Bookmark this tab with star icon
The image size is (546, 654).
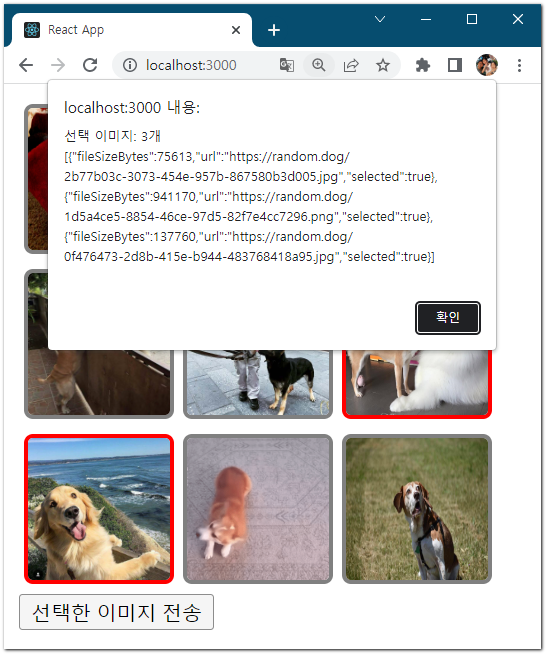pos(382,65)
